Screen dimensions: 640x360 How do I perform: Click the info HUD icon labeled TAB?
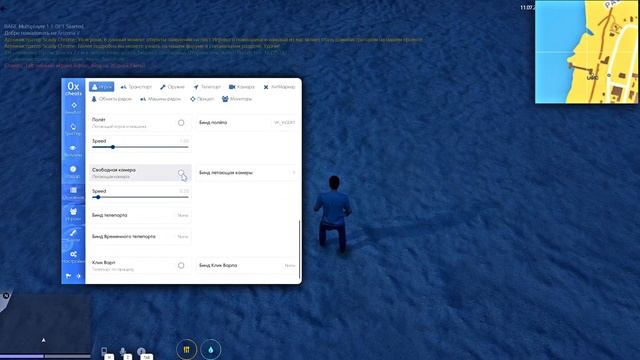click(141, 351)
